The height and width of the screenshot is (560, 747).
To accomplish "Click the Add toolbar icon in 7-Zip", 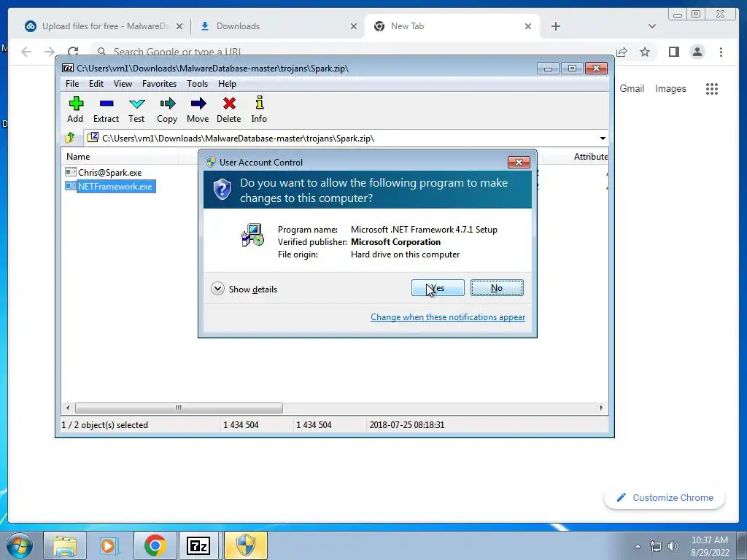I will (x=75, y=109).
